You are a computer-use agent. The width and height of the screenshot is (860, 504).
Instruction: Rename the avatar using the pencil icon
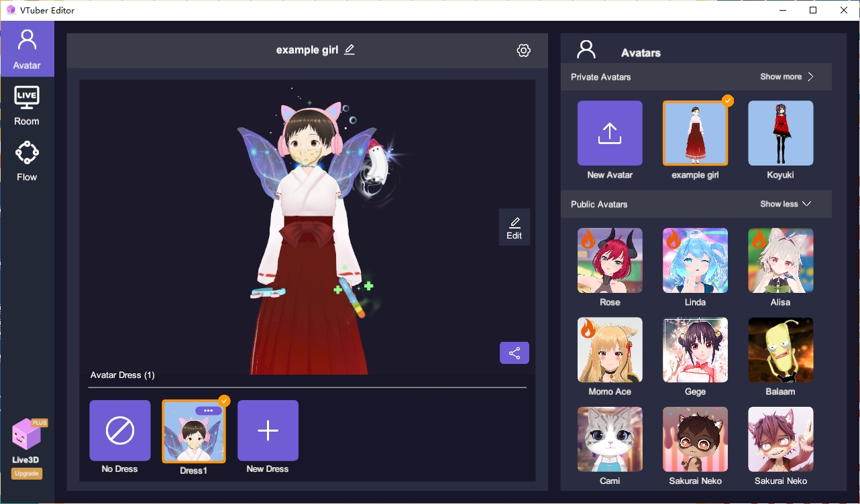coord(349,49)
